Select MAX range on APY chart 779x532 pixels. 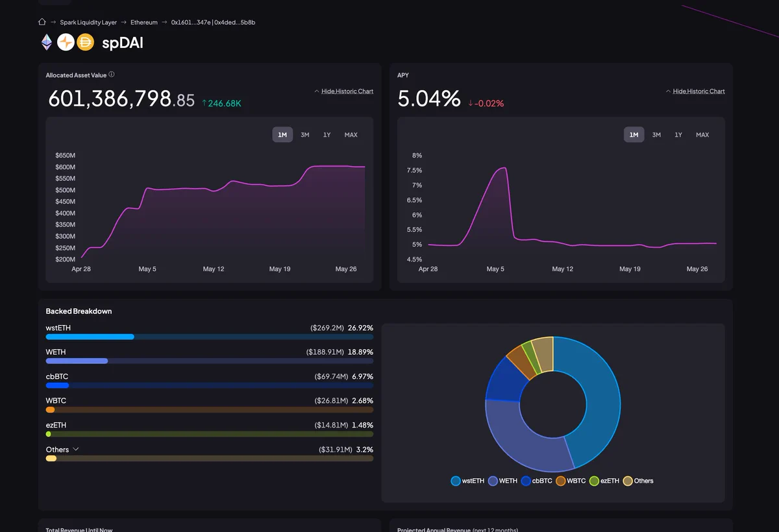pyautogui.click(x=702, y=135)
